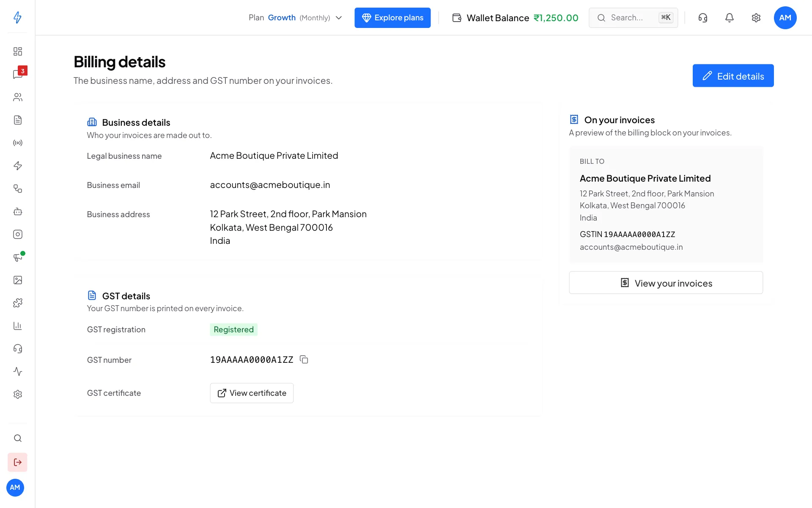Open the dashboard grid icon in sidebar
The width and height of the screenshot is (812, 508).
17,51
